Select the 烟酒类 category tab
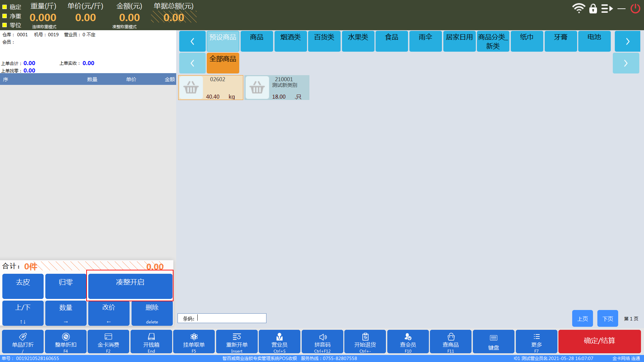 click(291, 41)
